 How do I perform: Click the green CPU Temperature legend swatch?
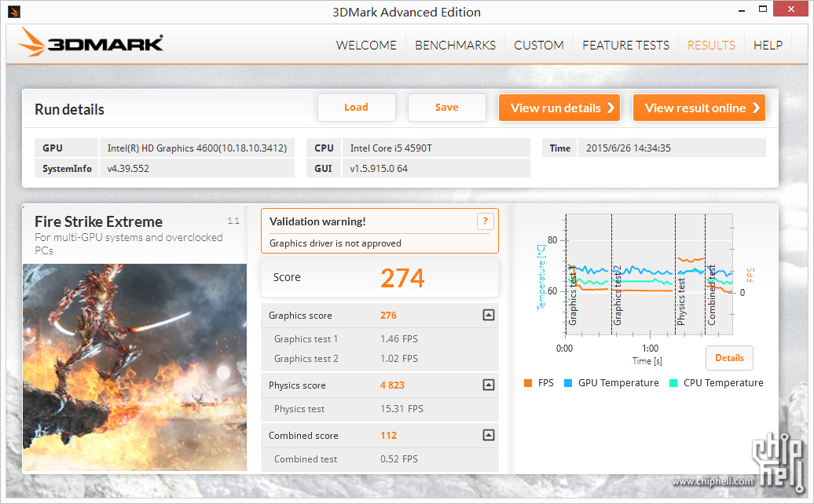[673, 383]
